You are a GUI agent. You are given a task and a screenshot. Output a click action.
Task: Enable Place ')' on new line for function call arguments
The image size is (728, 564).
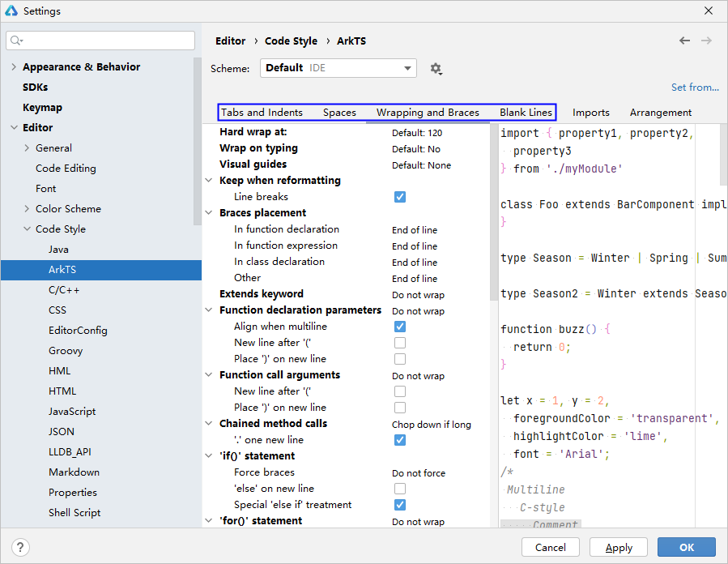point(400,408)
